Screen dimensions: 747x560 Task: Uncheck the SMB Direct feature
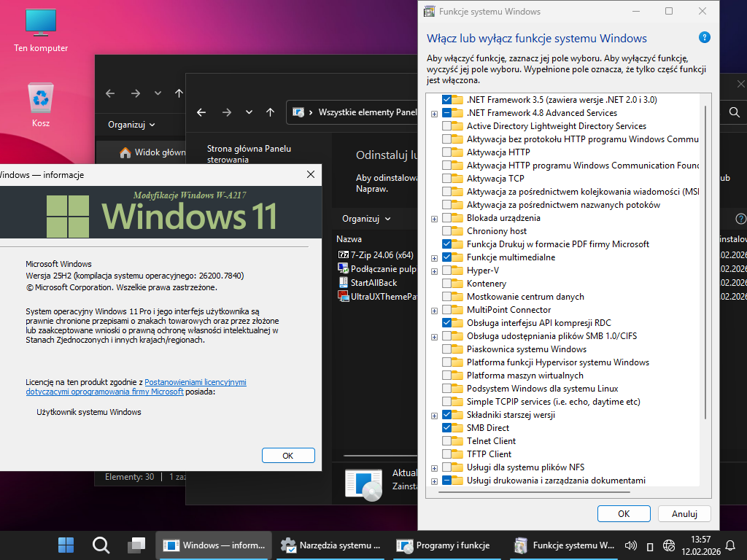click(x=447, y=428)
